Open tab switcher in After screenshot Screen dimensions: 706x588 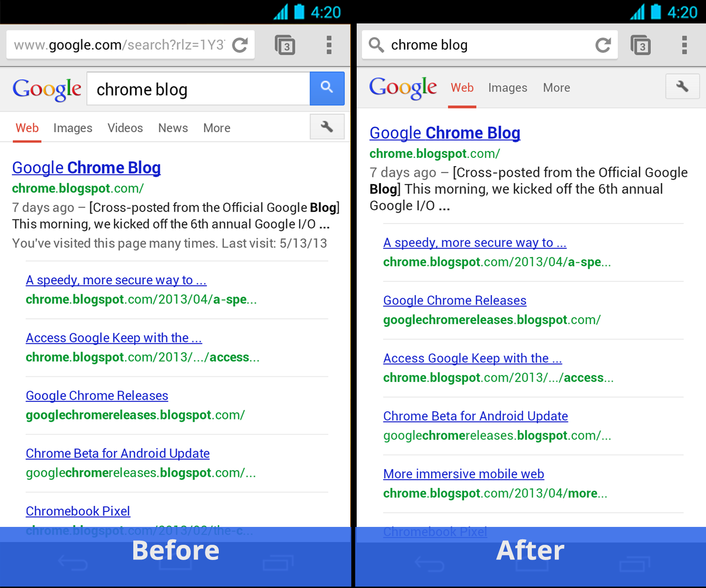click(641, 45)
